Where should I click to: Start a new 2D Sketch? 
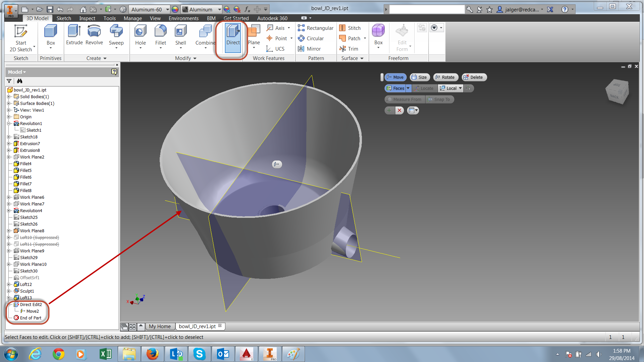(x=21, y=38)
